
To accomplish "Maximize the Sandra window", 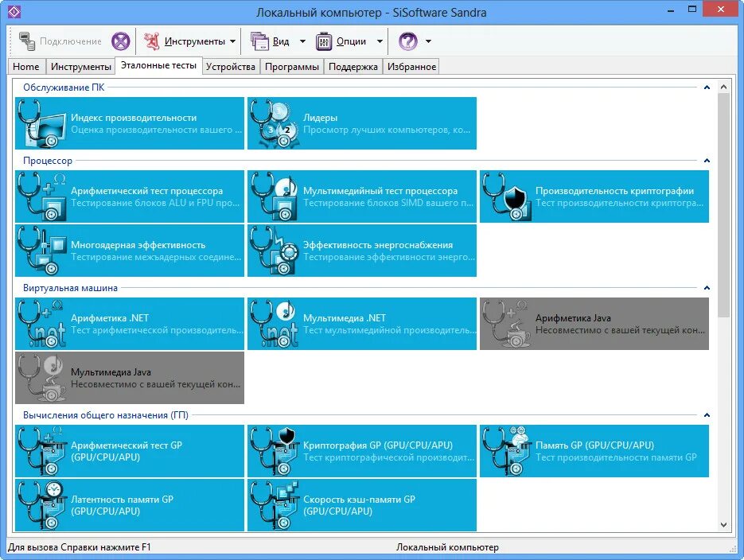I will (692, 10).
